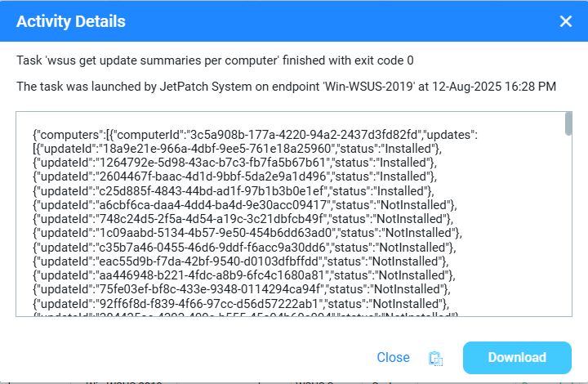
Task: Copy the output with the clipboard icon
Action: pos(436,358)
